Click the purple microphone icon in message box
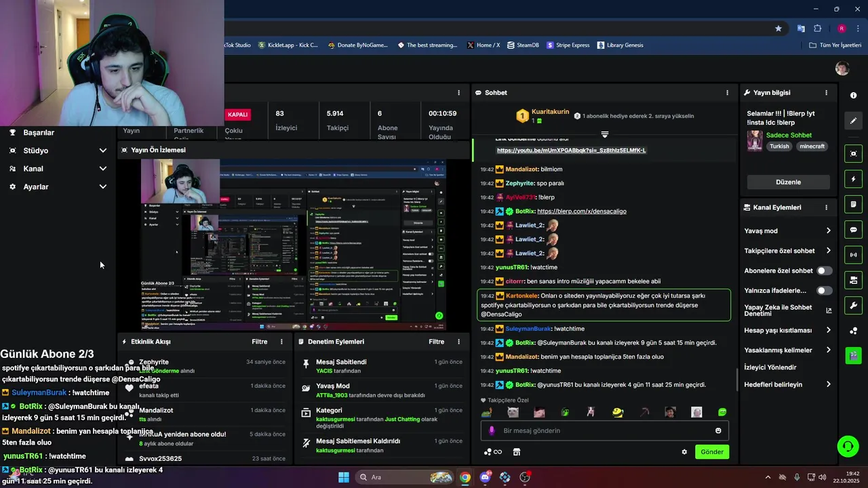Image resolution: width=868 pixels, height=488 pixels. 492,430
